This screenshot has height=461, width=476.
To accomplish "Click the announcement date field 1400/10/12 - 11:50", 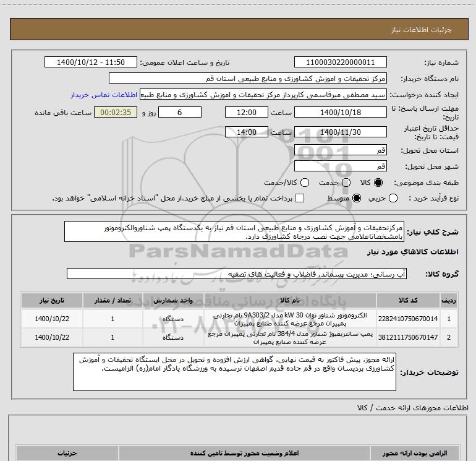I will pos(91,62).
